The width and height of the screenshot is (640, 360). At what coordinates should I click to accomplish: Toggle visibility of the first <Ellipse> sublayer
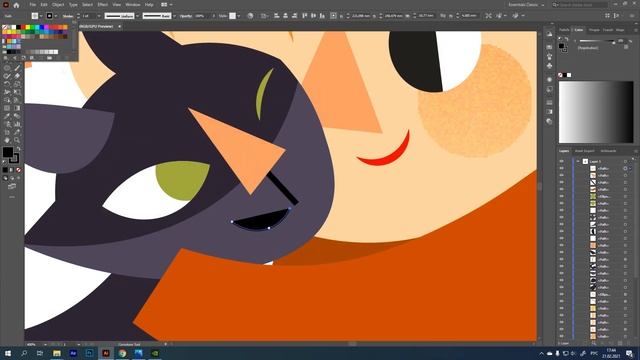point(562,196)
